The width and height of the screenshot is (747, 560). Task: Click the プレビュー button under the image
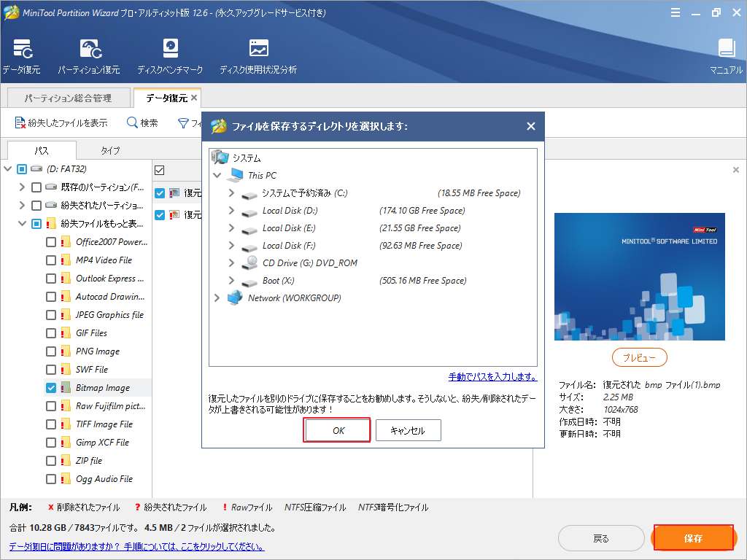(639, 357)
